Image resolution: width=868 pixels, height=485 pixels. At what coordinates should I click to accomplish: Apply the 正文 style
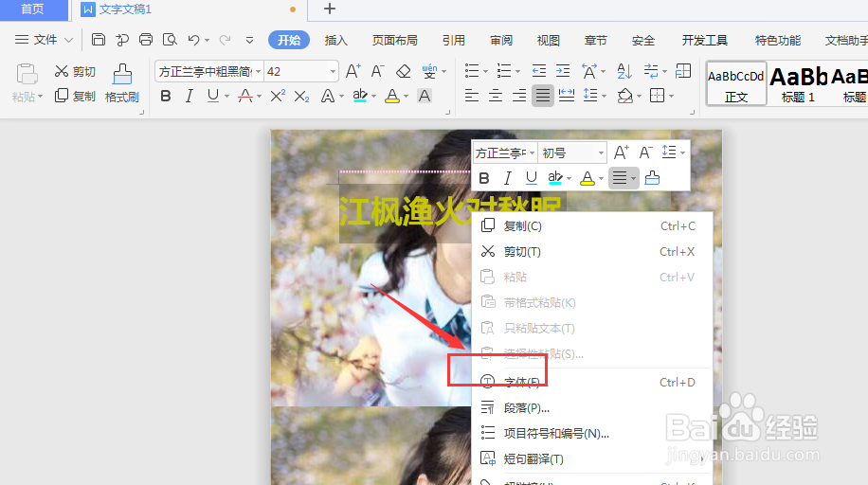tap(736, 83)
